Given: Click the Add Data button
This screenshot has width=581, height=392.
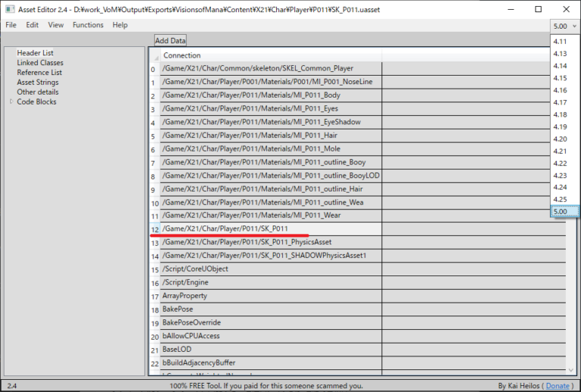Looking at the screenshot, I should (170, 40).
